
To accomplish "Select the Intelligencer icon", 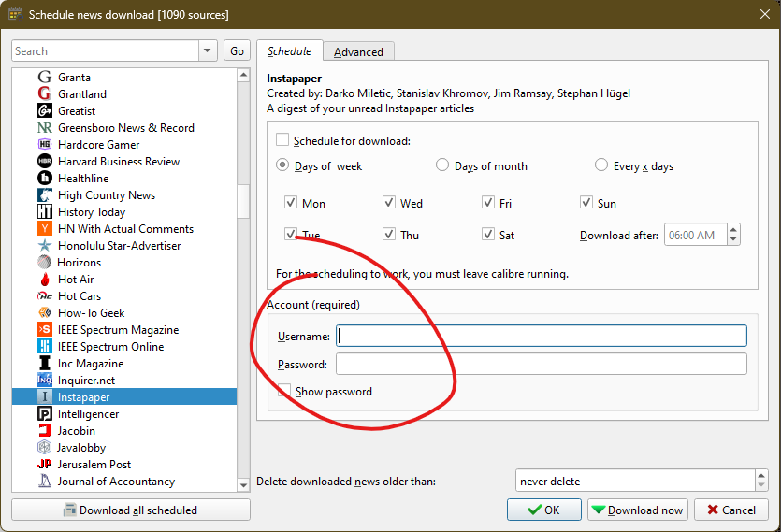I will pos(44,414).
